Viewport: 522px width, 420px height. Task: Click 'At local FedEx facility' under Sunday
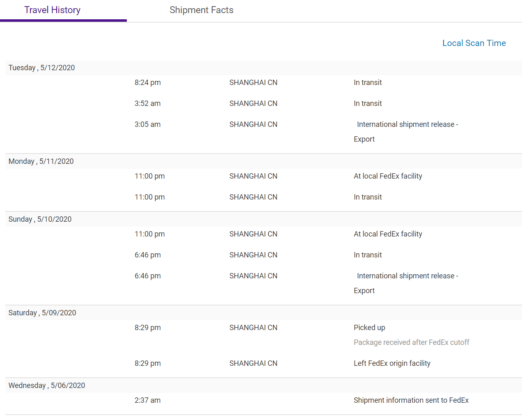(388, 234)
